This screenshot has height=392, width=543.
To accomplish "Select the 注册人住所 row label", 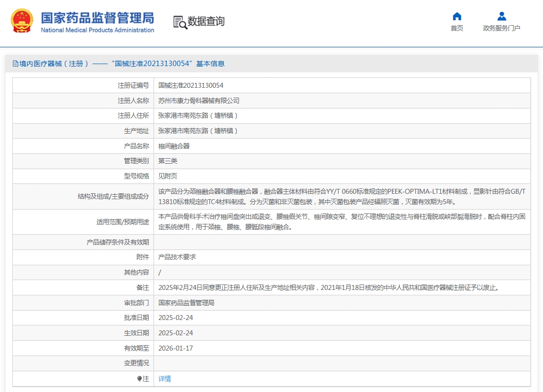I will [133, 115].
